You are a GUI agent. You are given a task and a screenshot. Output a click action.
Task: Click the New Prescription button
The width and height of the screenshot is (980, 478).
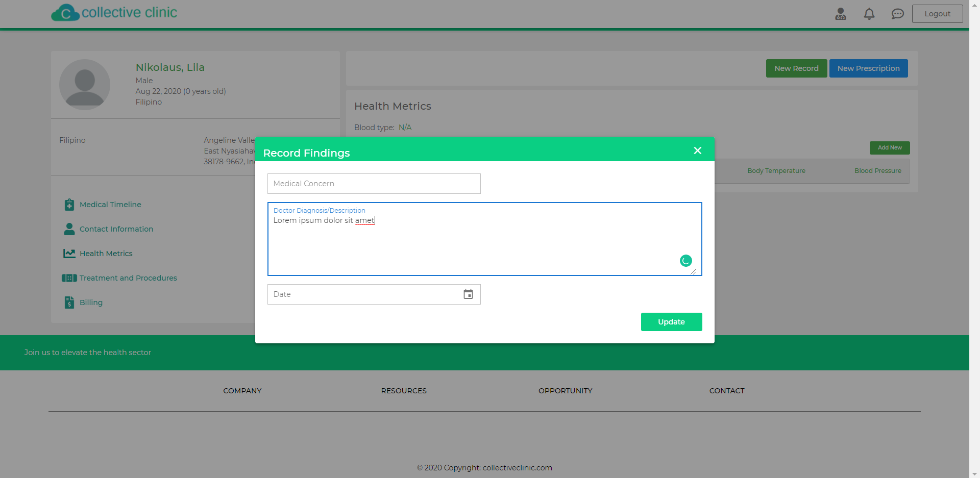pos(869,68)
